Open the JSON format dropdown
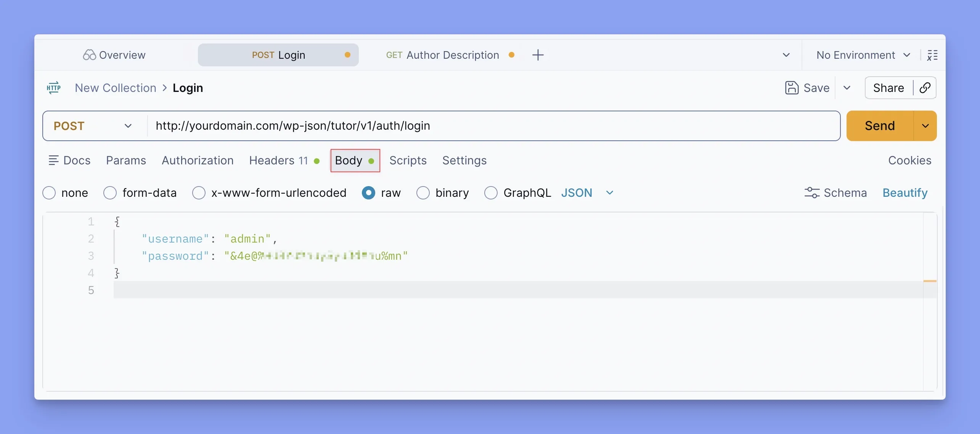This screenshot has height=434, width=980. [x=587, y=193]
